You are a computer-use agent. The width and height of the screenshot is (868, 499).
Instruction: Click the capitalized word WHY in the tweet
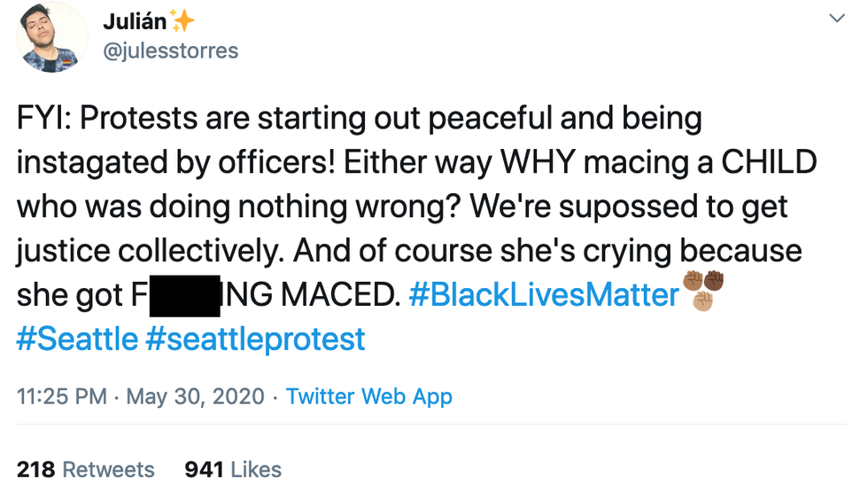point(570,163)
